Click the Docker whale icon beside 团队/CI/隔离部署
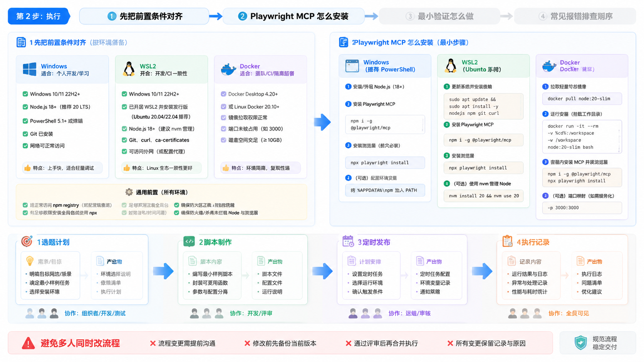This screenshot has height=362, width=644. [228, 70]
